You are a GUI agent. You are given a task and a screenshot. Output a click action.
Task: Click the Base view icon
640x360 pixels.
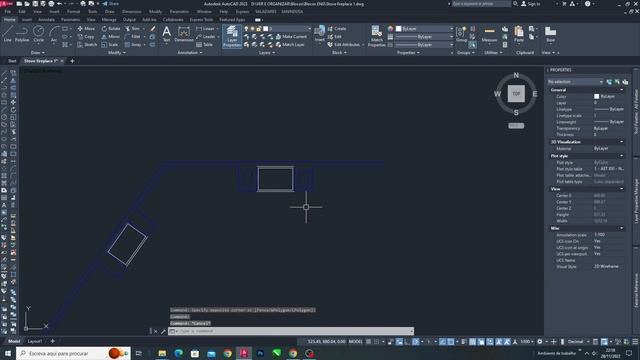(550, 34)
